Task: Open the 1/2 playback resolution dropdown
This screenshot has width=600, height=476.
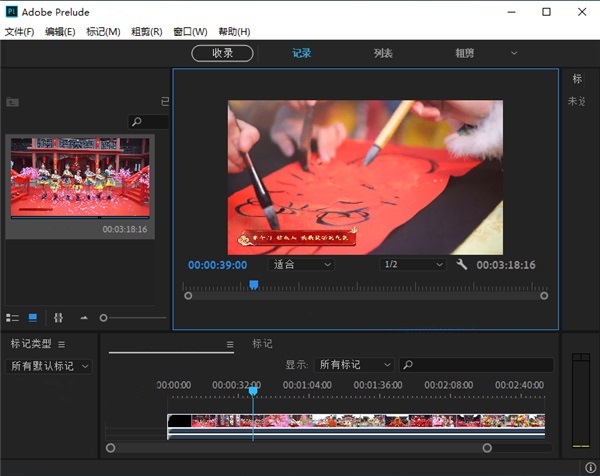Action: (x=412, y=264)
